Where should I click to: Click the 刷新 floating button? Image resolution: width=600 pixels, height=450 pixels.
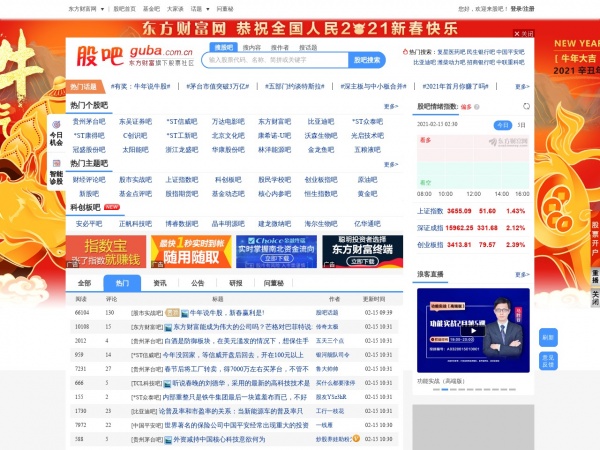coord(548,338)
